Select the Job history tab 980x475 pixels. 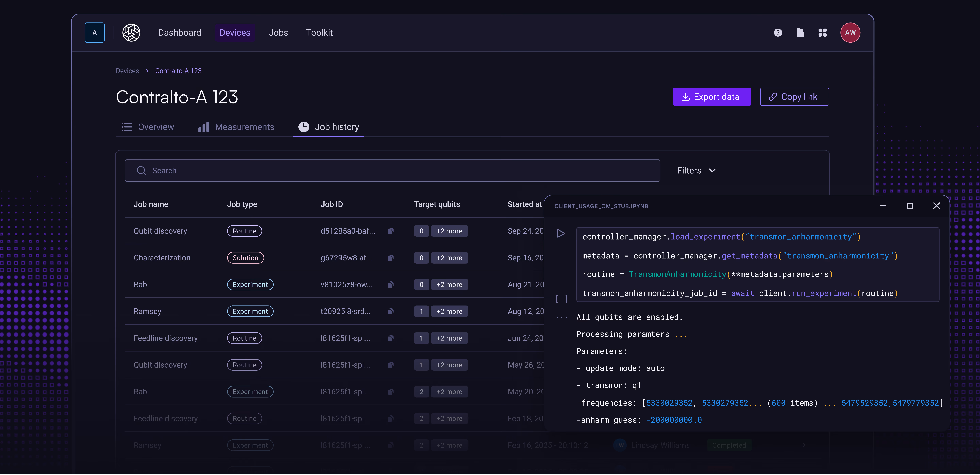[328, 127]
